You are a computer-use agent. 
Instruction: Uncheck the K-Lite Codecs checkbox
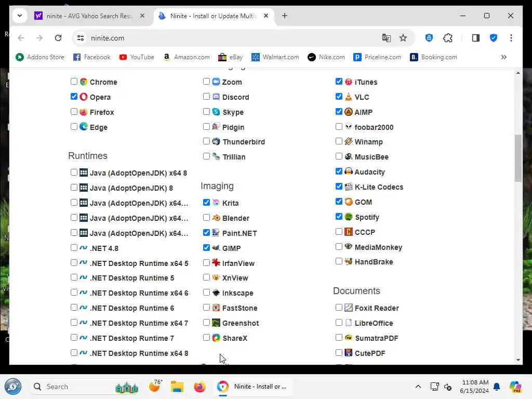pyautogui.click(x=339, y=187)
